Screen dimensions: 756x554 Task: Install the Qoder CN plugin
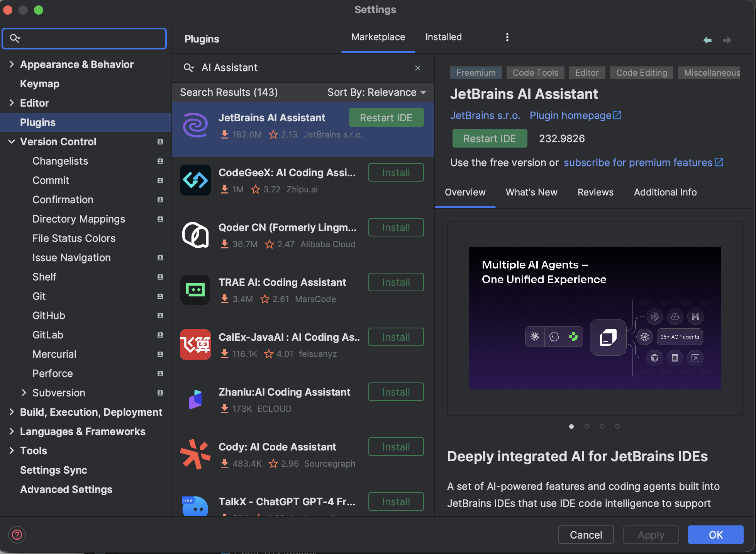tap(396, 228)
